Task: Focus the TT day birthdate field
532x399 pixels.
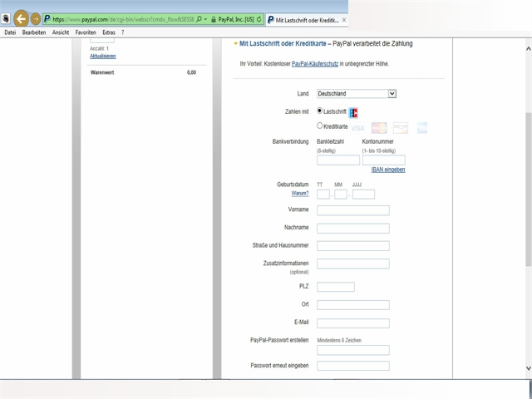Action: [x=323, y=195]
